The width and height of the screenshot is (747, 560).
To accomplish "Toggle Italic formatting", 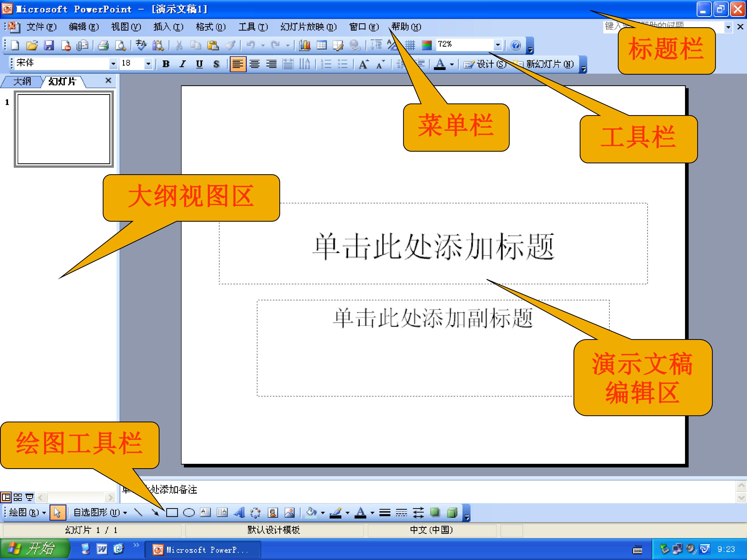I will click(x=183, y=64).
